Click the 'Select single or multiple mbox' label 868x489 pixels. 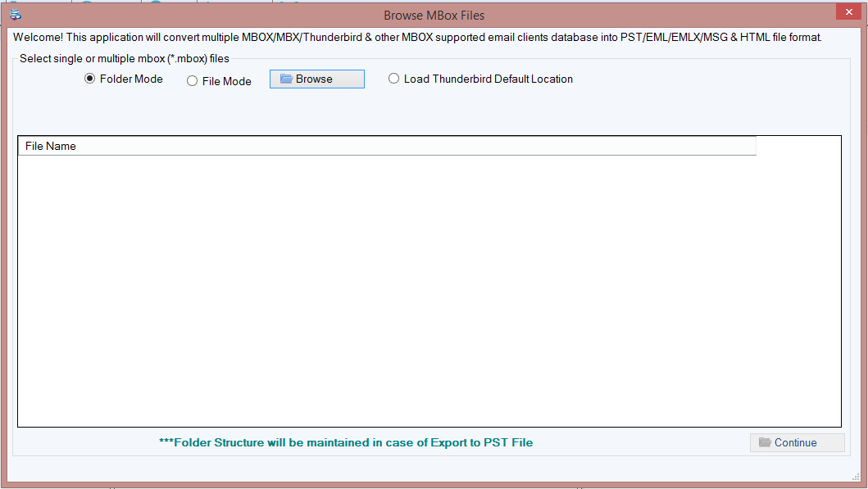pyautogui.click(x=125, y=59)
